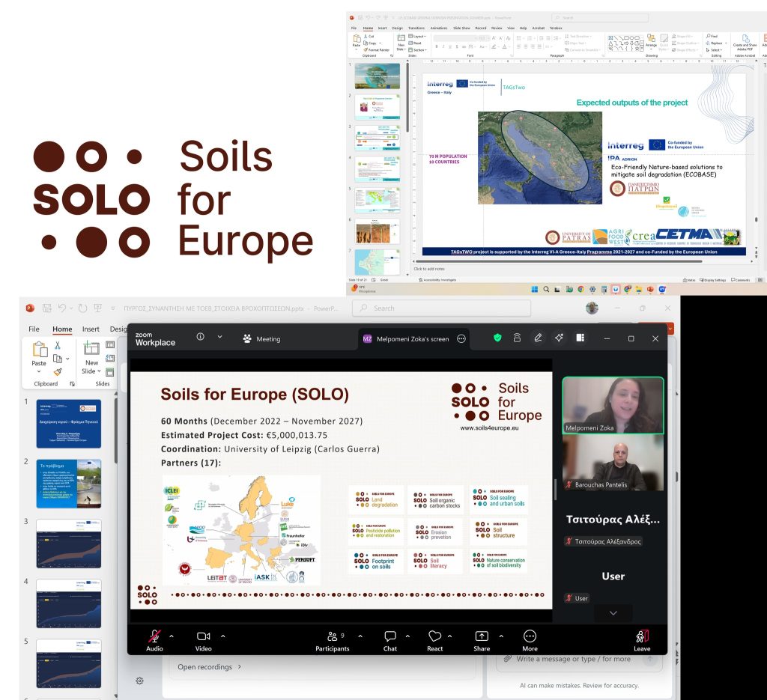Expand the Participants options arrow

point(360,636)
